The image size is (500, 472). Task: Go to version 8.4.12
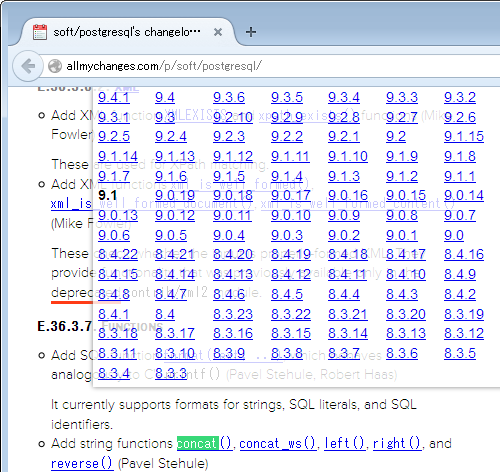pyautogui.click(x=291, y=275)
